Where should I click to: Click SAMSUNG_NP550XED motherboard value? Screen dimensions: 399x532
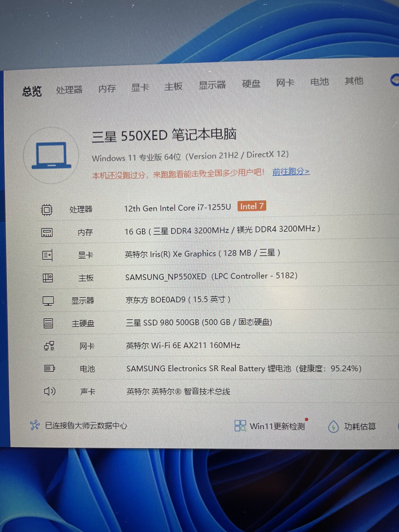click(x=211, y=276)
